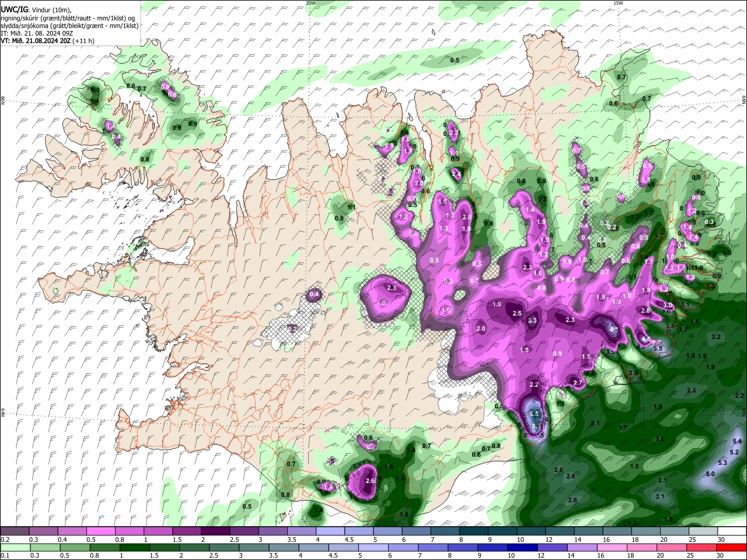Image resolution: width=747 pixels, height=560 pixels.
Task: Click the '4.6' snowfall value on the map
Action: click(x=645, y=339)
